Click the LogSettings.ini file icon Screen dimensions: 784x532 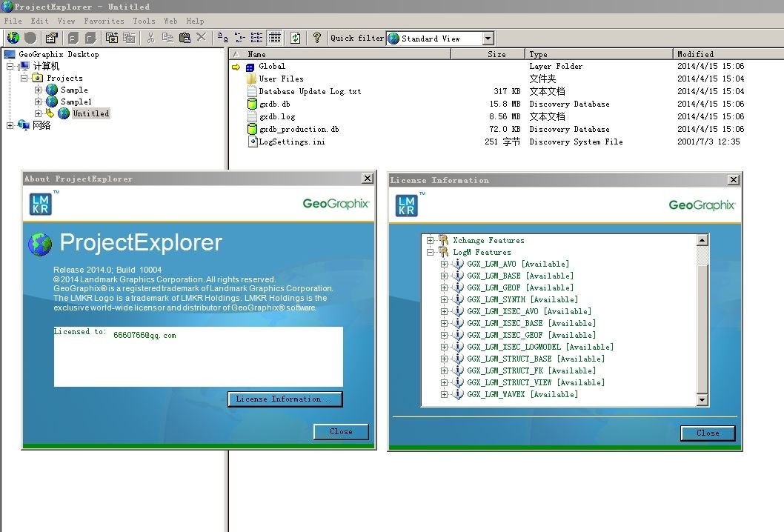pyautogui.click(x=253, y=142)
